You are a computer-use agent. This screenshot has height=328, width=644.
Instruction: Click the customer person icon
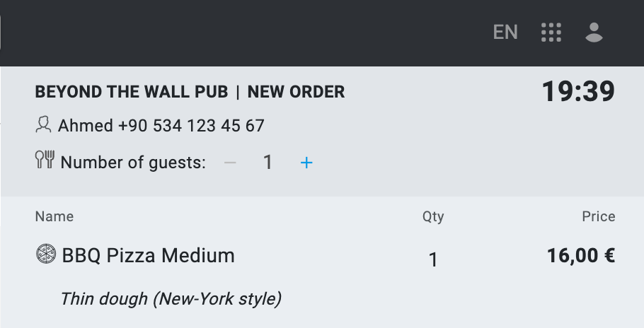(x=43, y=125)
